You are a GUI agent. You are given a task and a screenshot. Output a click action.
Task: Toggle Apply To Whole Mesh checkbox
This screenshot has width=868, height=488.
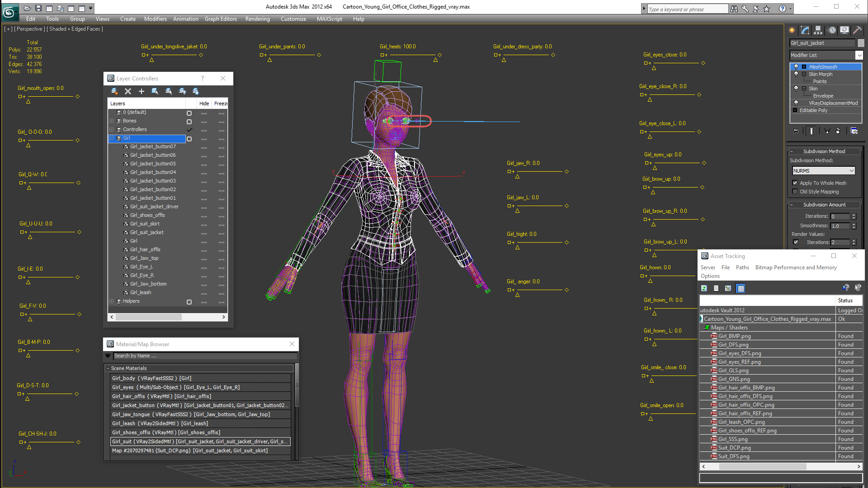click(795, 183)
